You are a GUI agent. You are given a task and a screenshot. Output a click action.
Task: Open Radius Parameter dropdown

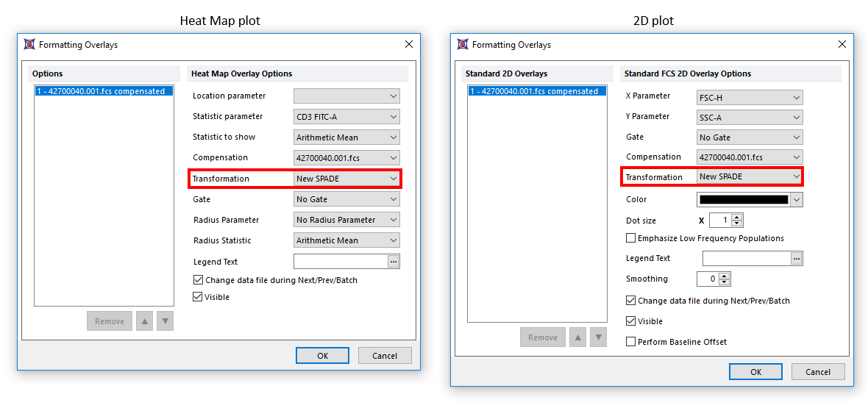346,220
